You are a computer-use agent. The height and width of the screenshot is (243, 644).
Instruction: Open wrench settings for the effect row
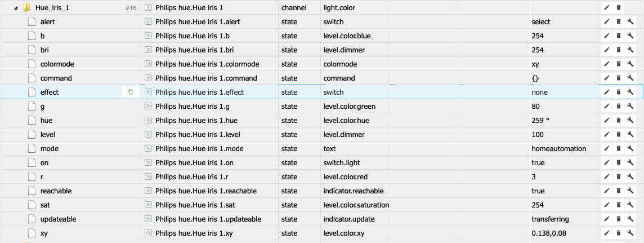pyautogui.click(x=630, y=92)
